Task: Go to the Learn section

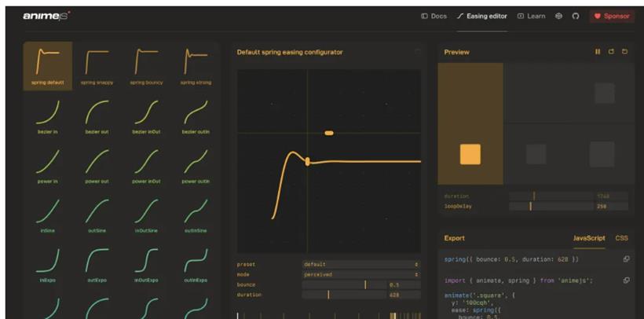Action: tap(531, 16)
